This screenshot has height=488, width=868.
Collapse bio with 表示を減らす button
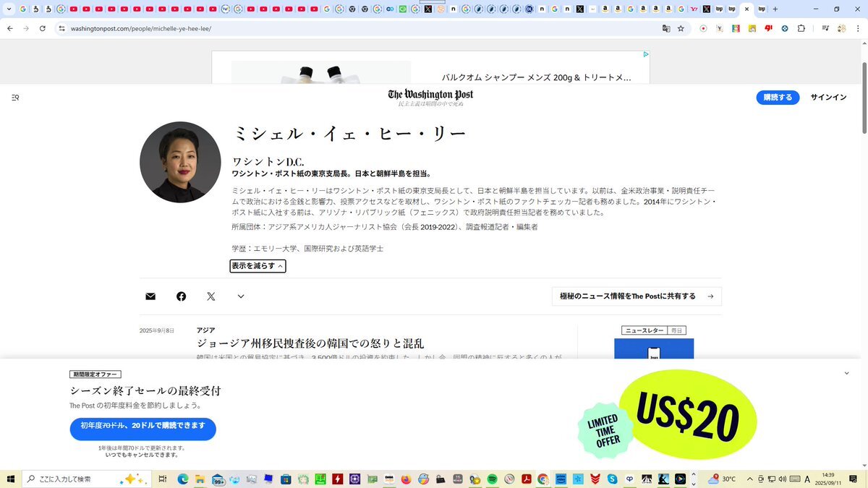[x=258, y=266]
